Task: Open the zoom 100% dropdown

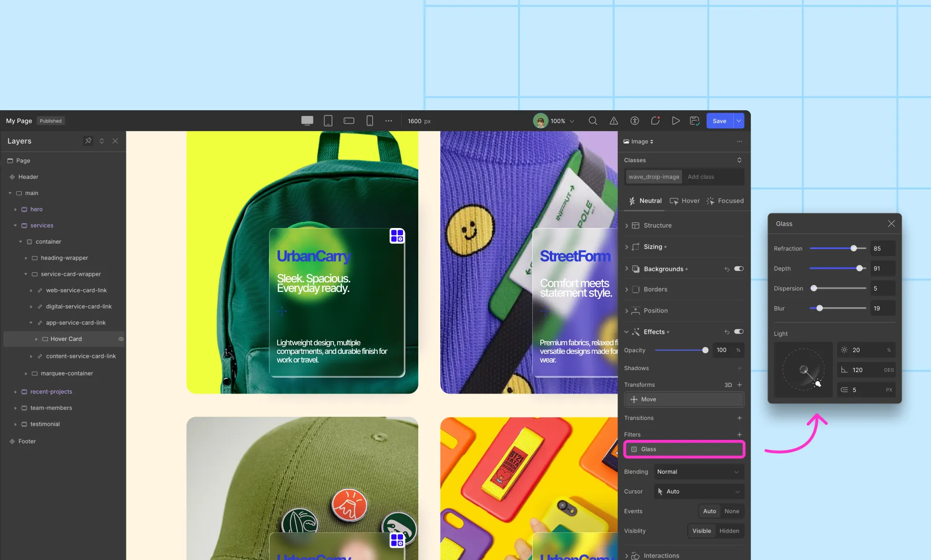Action: point(562,121)
